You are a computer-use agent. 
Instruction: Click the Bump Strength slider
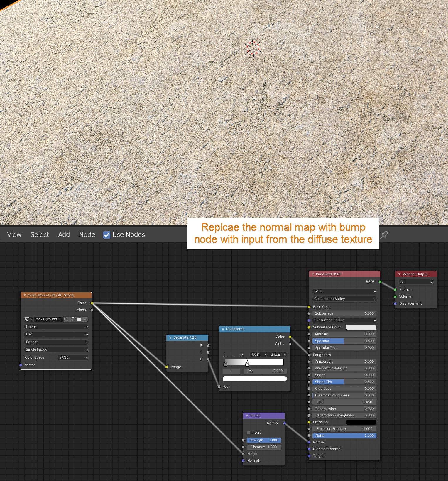pyautogui.click(x=263, y=440)
